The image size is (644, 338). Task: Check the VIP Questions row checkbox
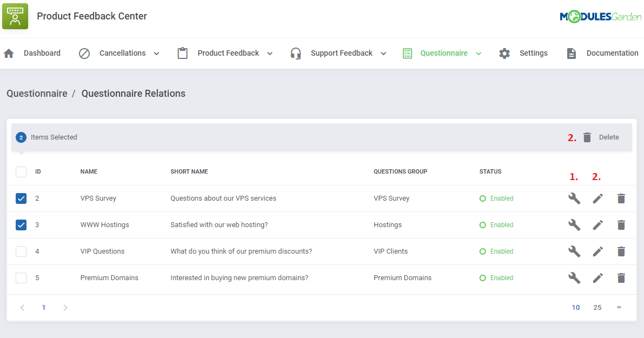coord(21,251)
